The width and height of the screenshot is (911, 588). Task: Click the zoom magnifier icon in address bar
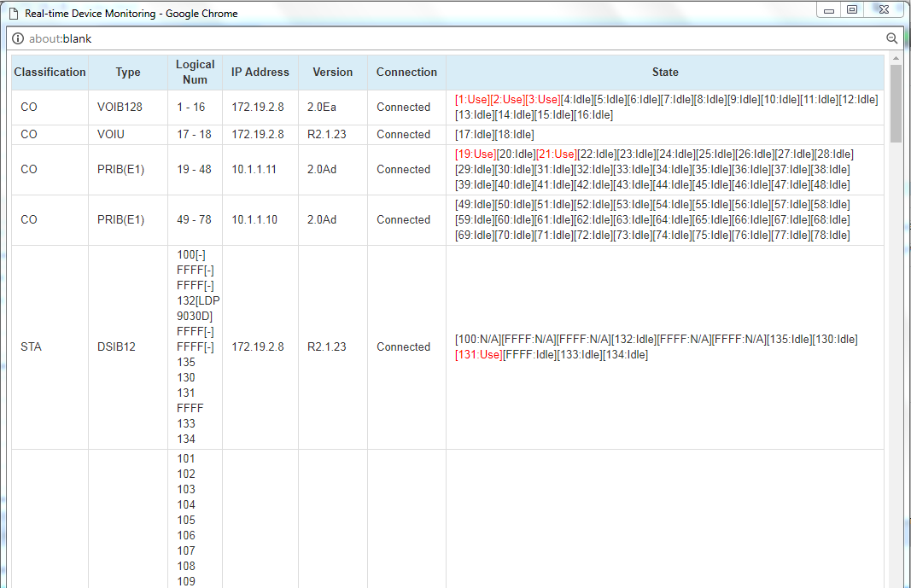pyautogui.click(x=892, y=38)
